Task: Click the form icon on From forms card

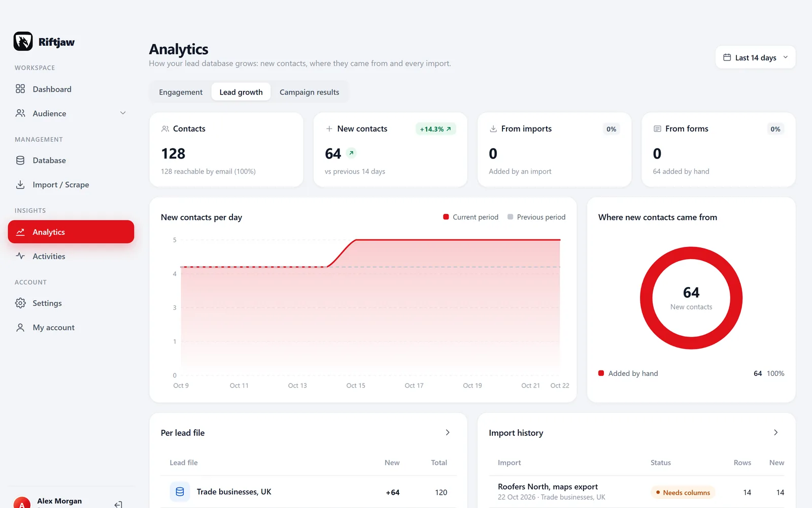Action: click(657, 129)
